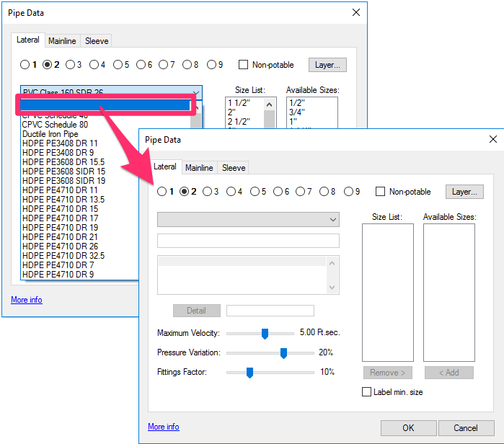Image resolution: width=504 pixels, height=444 pixels.
Task: Enable Non-potable checkbox in back dialog
Action: (243, 65)
